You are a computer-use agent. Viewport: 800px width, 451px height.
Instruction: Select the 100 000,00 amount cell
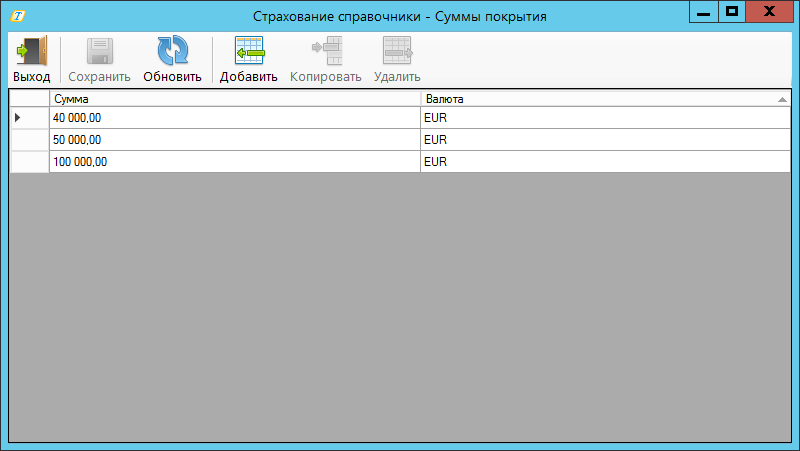(x=234, y=162)
